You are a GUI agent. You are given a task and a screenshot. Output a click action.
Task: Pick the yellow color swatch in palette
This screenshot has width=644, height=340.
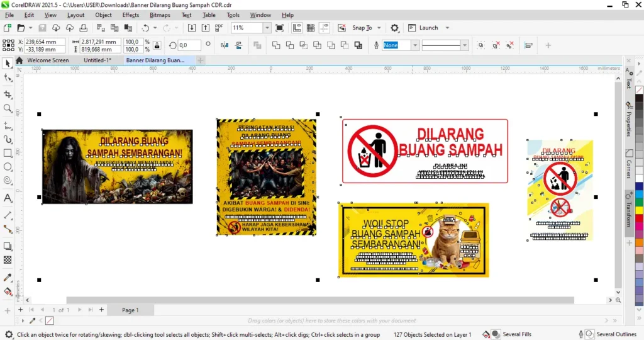tap(640, 210)
